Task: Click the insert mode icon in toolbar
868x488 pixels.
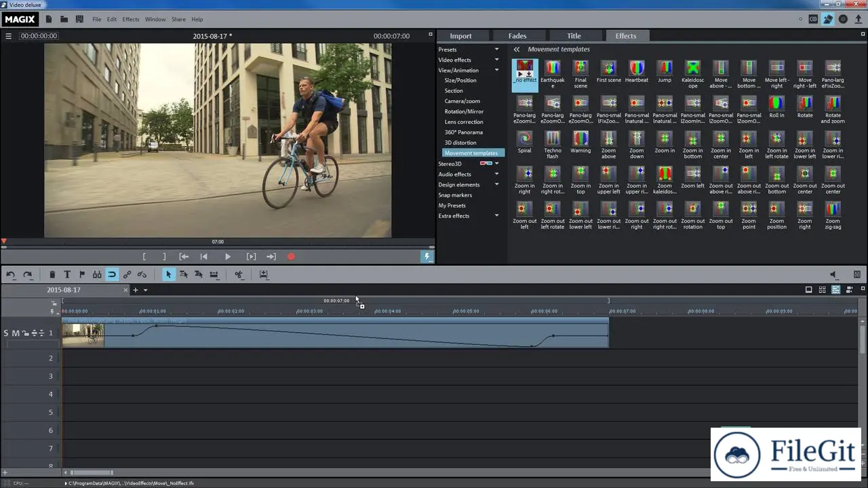Action: pos(264,274)
